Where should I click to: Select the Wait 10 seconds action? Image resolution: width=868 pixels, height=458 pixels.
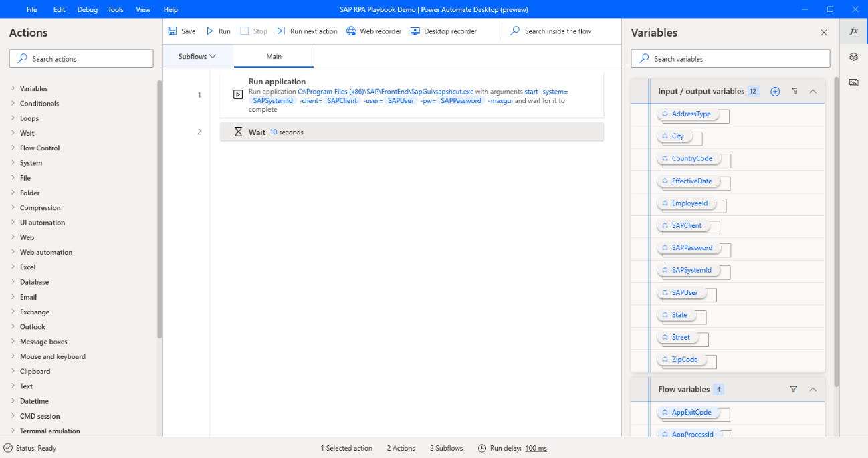coord(412,132)
